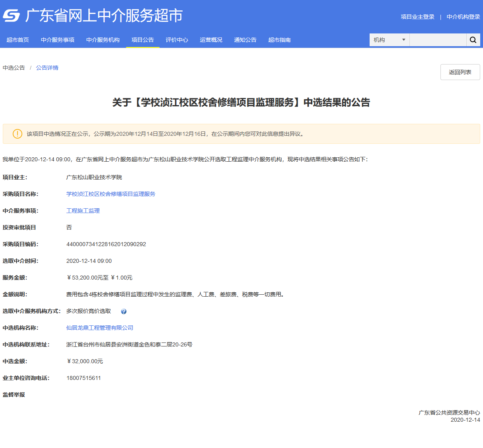The image size is (483, 448).
Task: Select the 项目公告 navigation tab
Action: pos(143,40)
